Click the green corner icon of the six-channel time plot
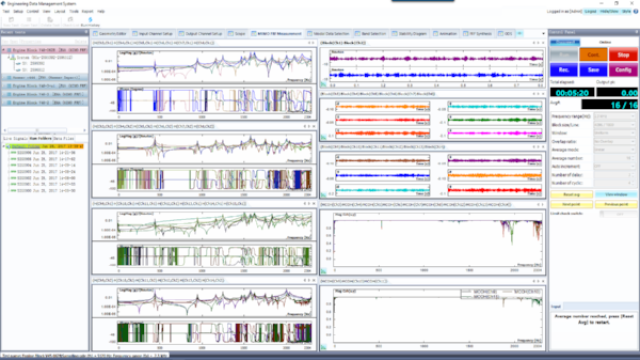Viewport: 640px width, 360px height. 324,138
